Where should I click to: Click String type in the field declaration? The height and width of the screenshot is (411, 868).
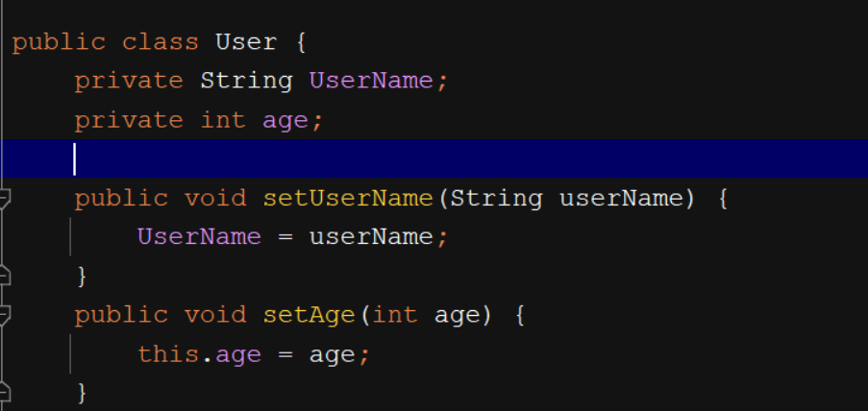(246, 81)
